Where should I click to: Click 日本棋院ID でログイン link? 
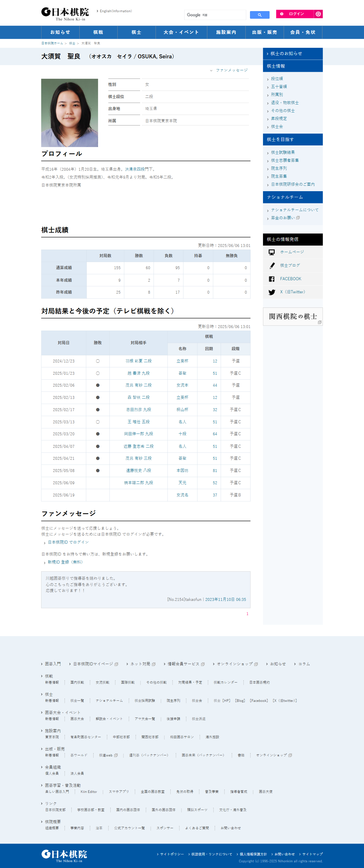point(68,542)
